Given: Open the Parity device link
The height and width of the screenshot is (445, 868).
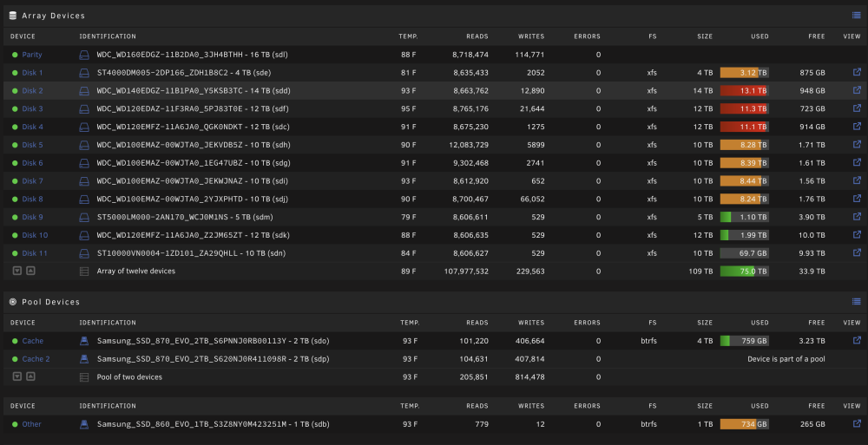Looking at the screenshot, I should tap(32, 55).
